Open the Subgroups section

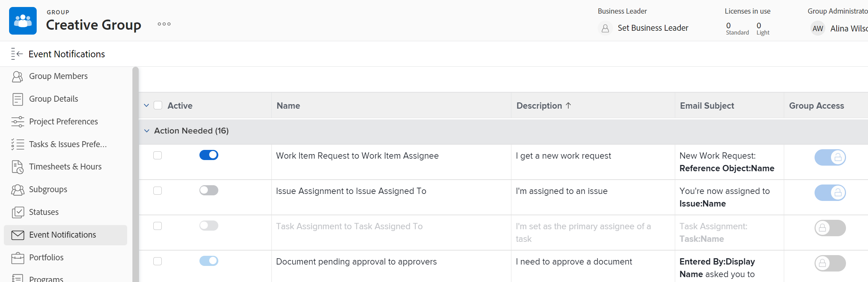(48, 189)
